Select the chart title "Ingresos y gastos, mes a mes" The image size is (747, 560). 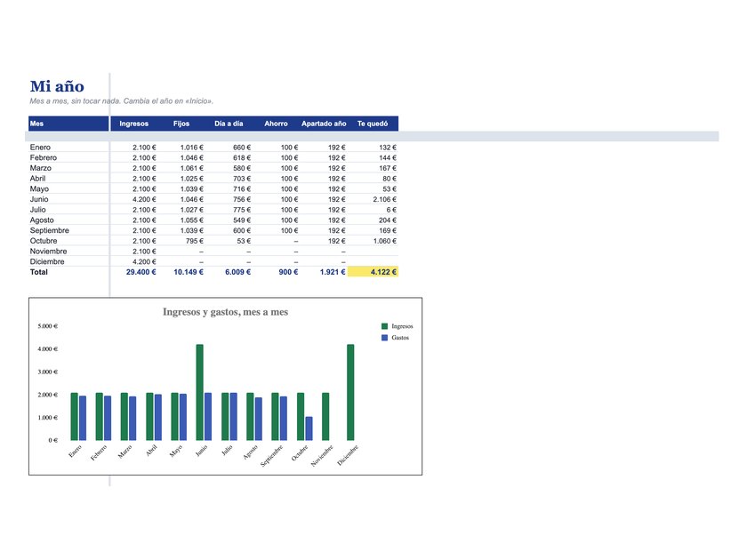coord(225,312)
